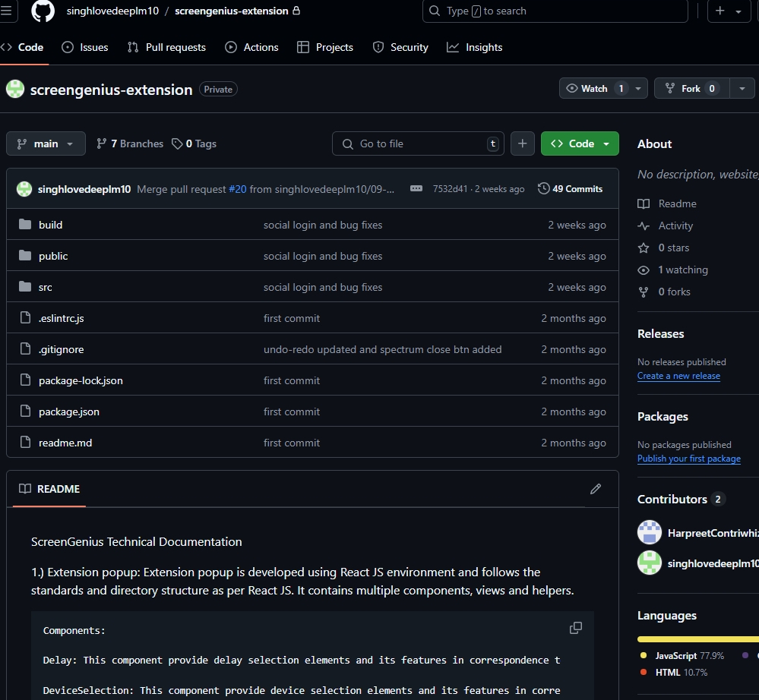View 0 forks link

click(664, 292)
